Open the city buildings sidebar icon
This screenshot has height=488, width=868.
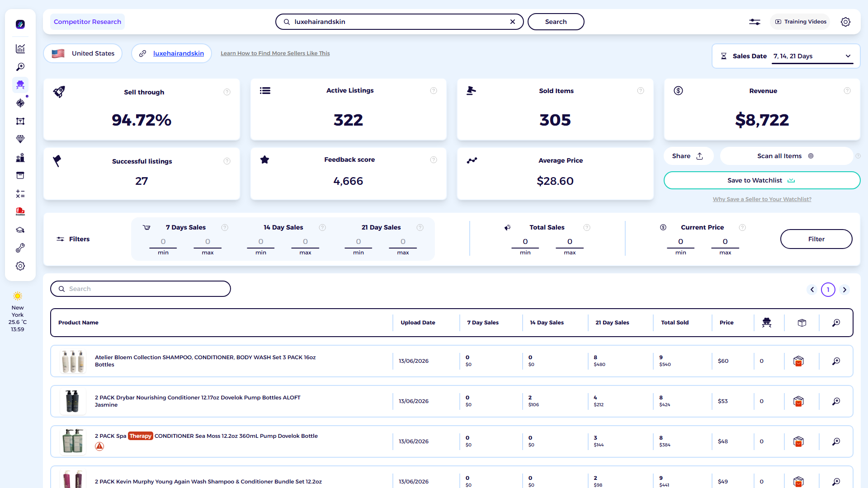[20, 158]
